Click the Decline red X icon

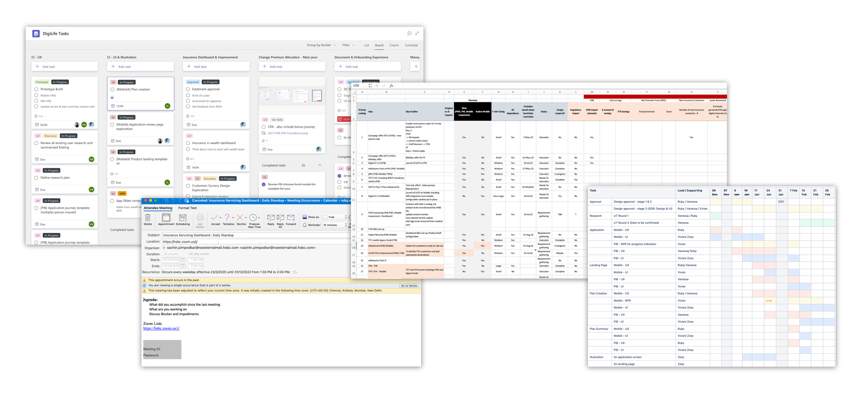[240, 218]
